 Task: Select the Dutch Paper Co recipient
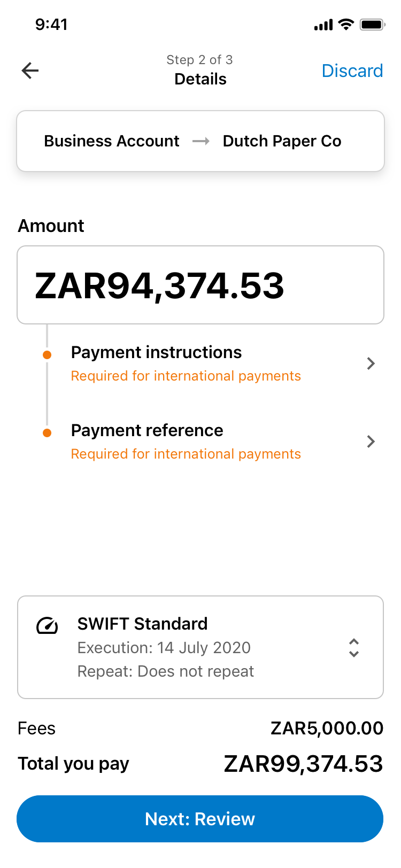click(282, 141)
